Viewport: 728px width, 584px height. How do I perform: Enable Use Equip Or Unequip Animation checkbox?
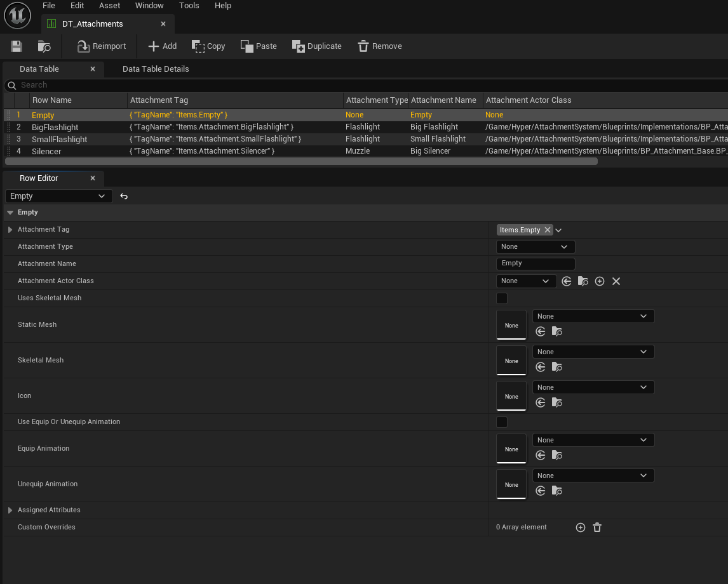[x=502, y=422]
